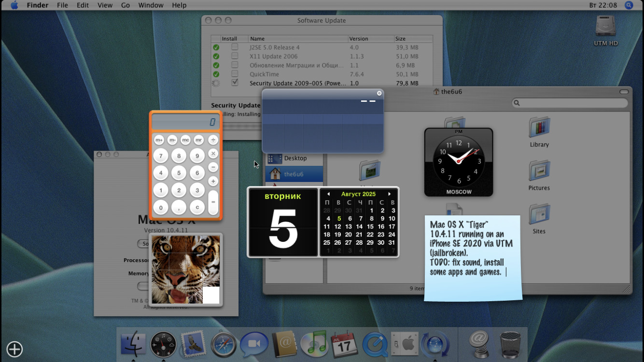Viewport: 644px width, 362px height.
Task: Click the 7 key on calculator widget
Action: (x=161, y=156)
